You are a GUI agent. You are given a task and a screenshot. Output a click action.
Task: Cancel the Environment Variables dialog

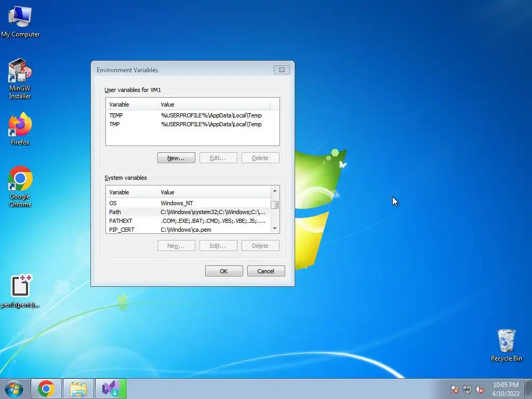pos(266,271)
